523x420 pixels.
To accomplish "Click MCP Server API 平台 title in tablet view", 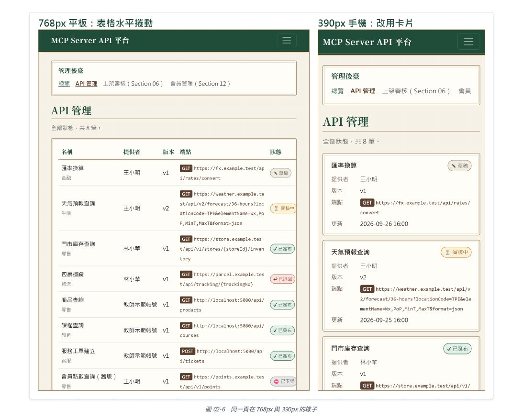I will point(90,40).
